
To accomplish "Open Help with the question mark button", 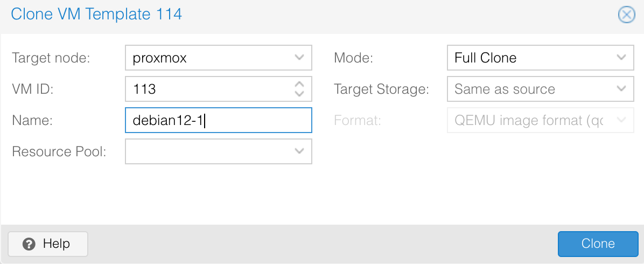I will [x=47, y=244].
